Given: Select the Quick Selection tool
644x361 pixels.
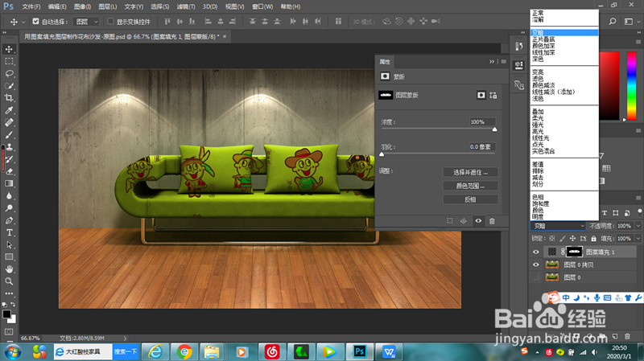Looking at the screenshot, I should click(x=9, y=86).
